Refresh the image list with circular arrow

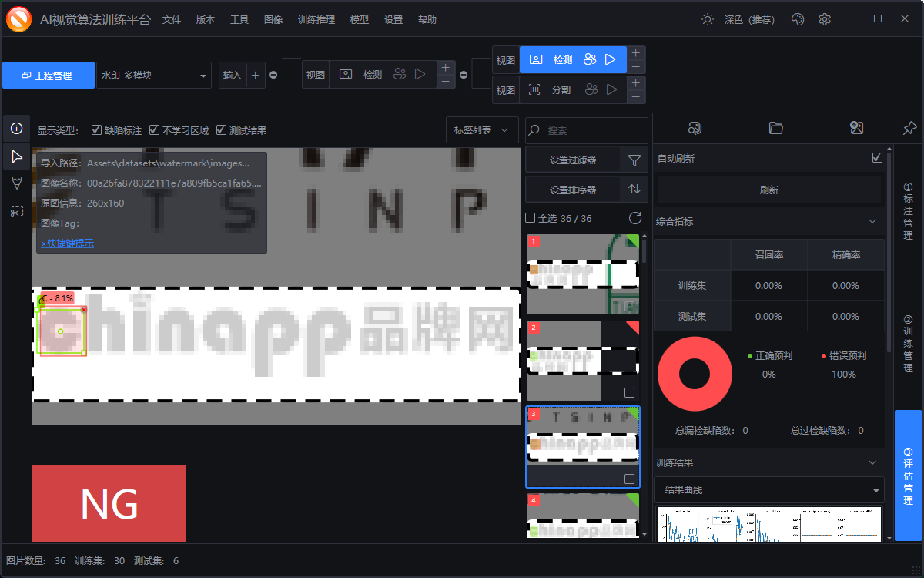point(635,218)
